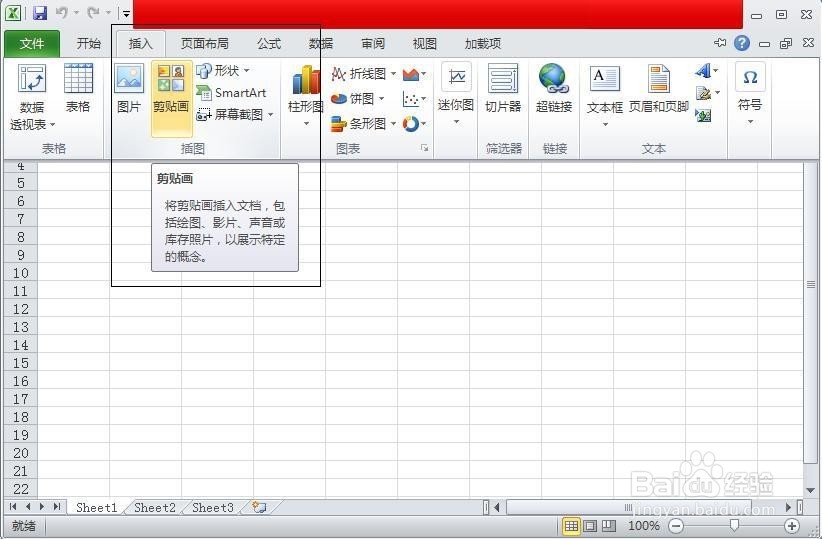Insert a 文本框 text box

tap(605, 95)
